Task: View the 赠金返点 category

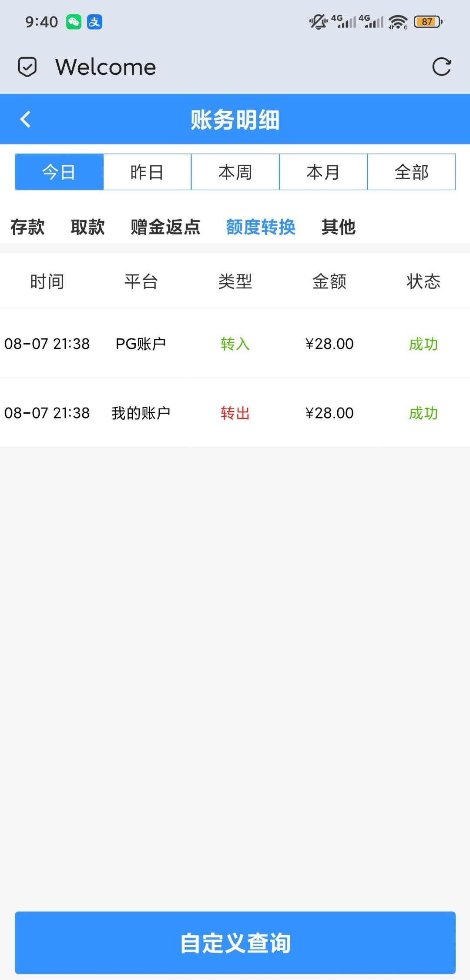Action: tap(165, 227)
